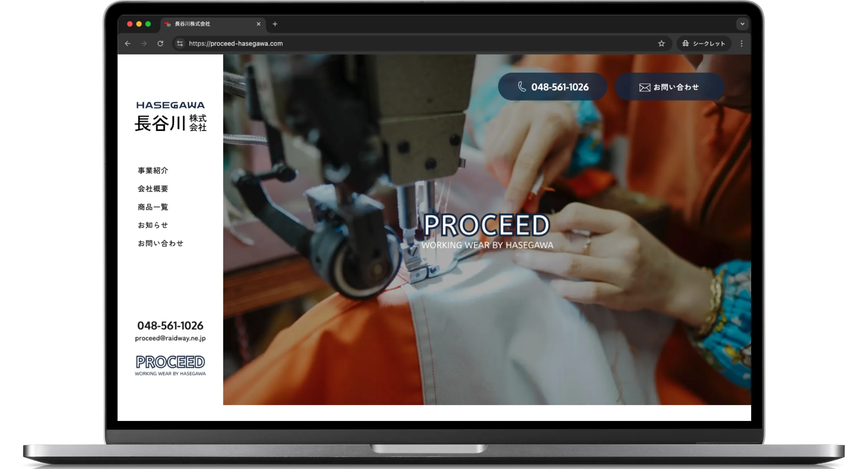868x469 pixels.
Task: Click the HASEGAWA 長谷川株式会社 logo
Action: coord(170,117)
